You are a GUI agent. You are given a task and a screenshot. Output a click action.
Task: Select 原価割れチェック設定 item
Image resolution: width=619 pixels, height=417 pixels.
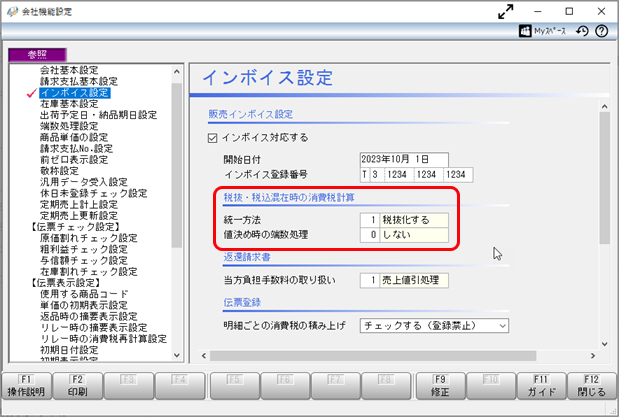(x=88, y=238)
